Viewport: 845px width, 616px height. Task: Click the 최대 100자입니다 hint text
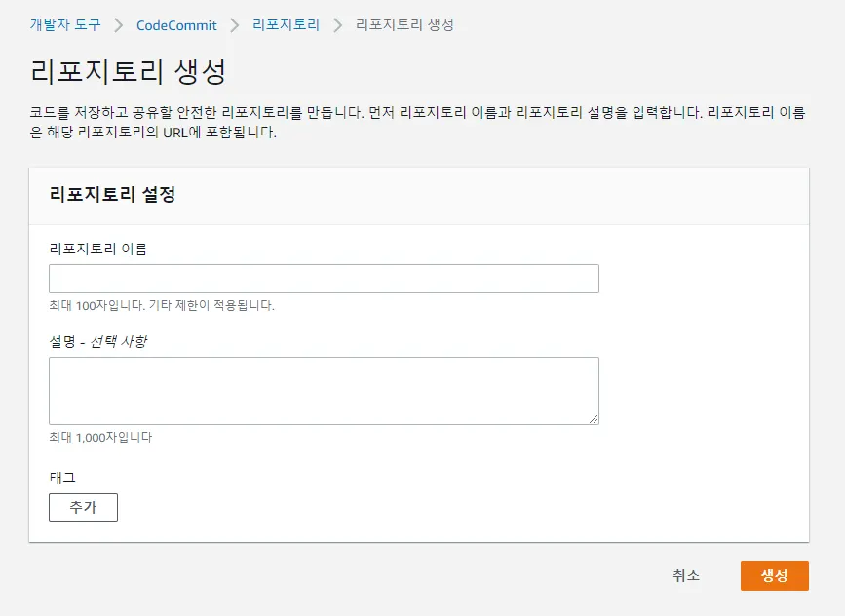click(161, 305)
